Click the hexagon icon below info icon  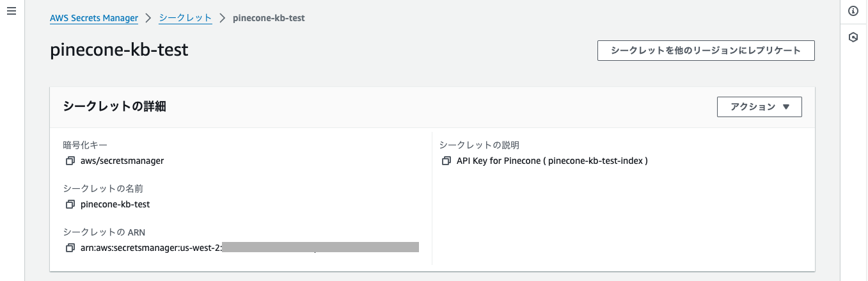(853, 37)
